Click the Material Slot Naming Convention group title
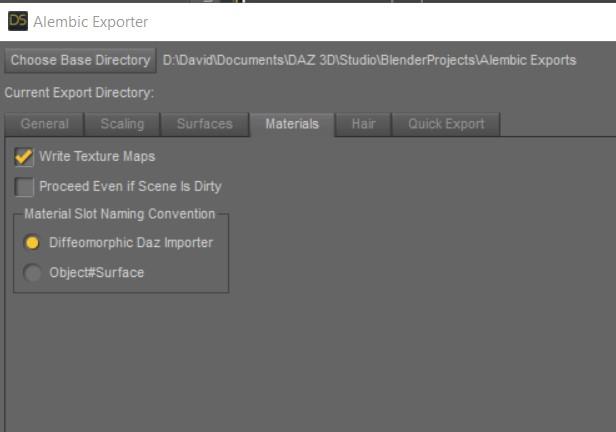Image resolution: width=616 pixels, height=432 pixels. 119,214
